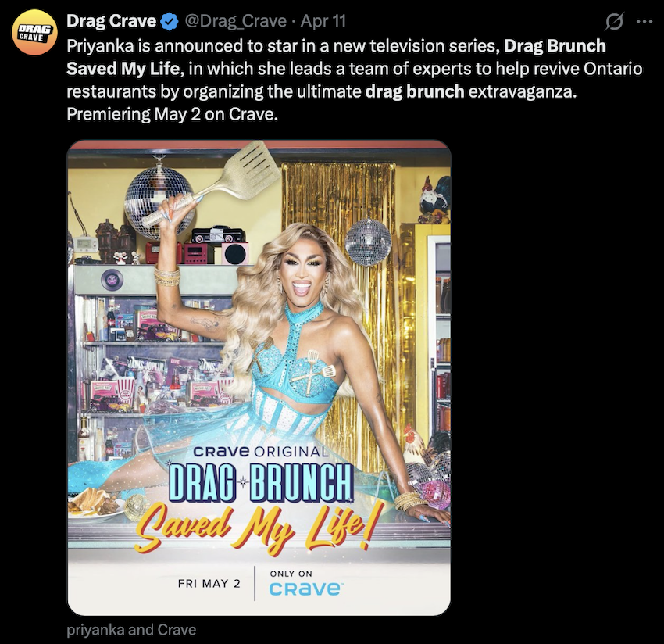Click the 'Only on Crave' logo on poster
Image resolution: width=664 pixels, height=644 pixels.
[305, 584]
